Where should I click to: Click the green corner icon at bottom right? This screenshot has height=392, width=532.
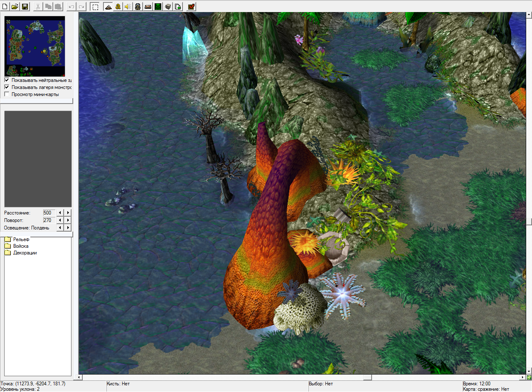tap(529, 377)
